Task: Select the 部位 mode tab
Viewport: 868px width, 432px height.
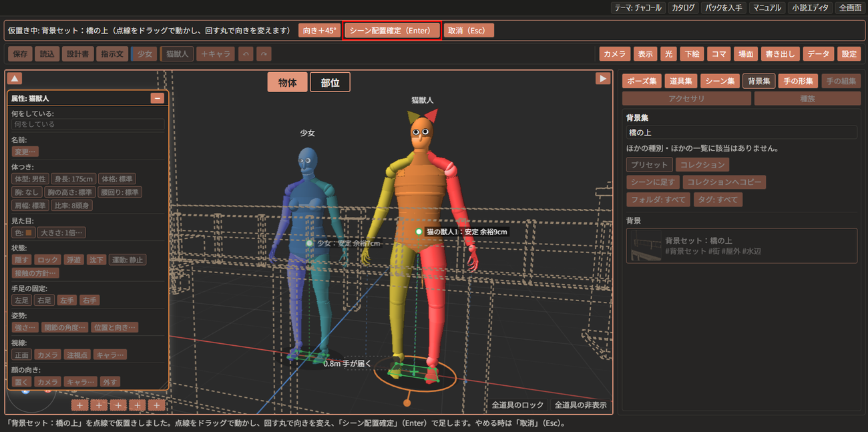Action: point(330,82)
